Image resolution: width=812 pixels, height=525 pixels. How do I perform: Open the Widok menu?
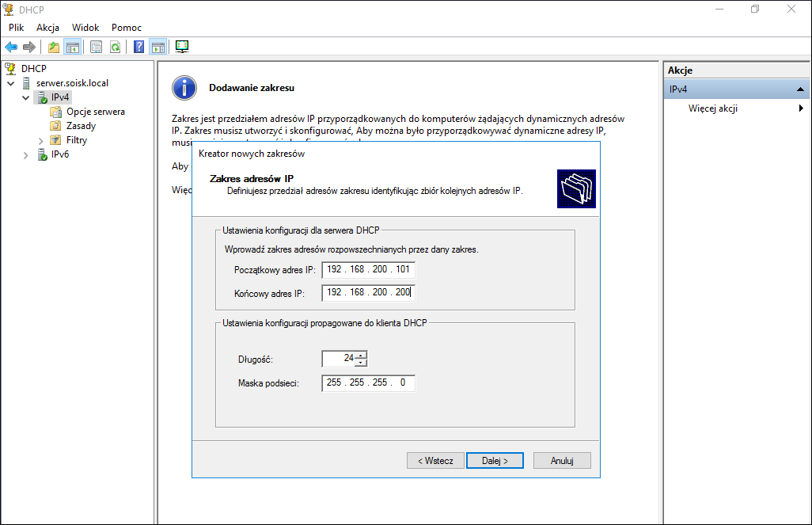point(85,28)
